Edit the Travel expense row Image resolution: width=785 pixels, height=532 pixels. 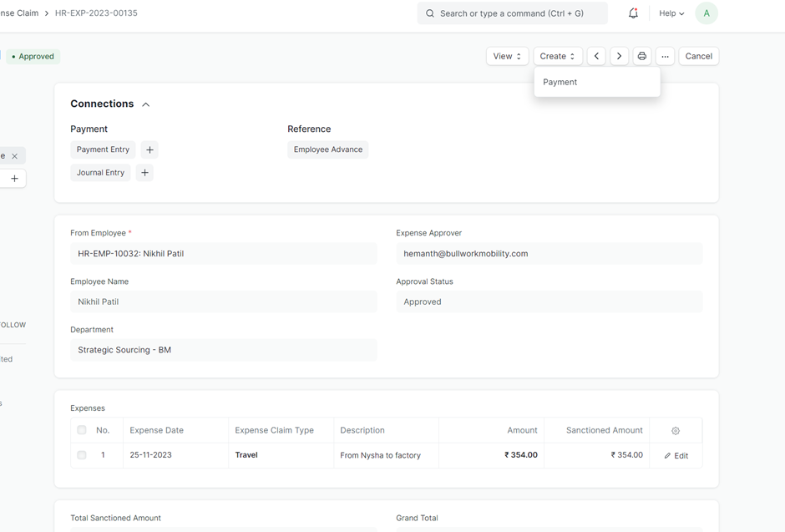(676, 456)
